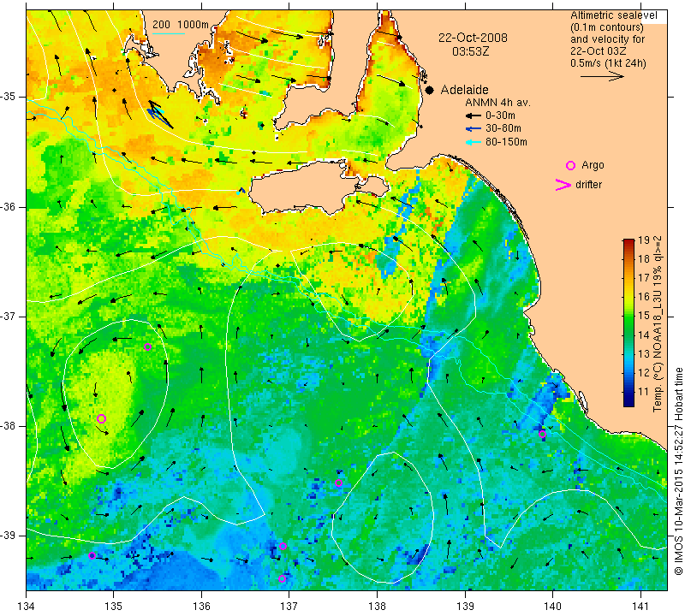Click the cyan 80-150m arrow in legend
The image size is (685, 616).
[x=474, y=142]
